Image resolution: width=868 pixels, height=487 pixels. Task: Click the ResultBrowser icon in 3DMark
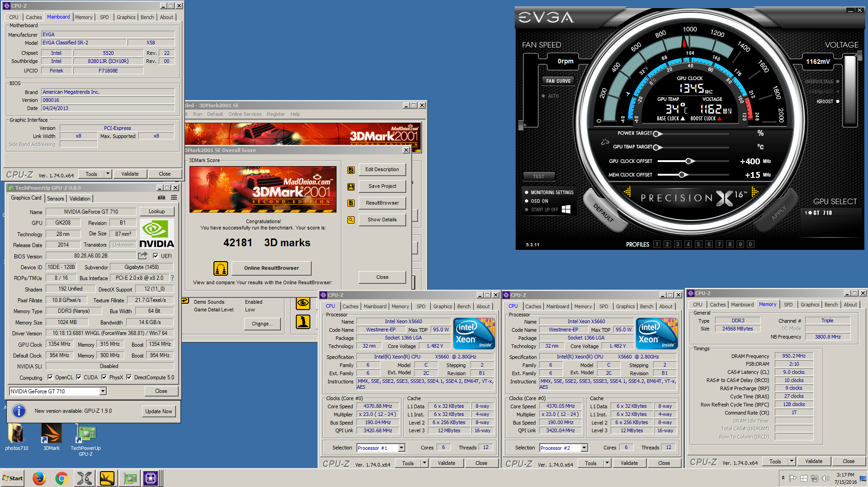351,203
